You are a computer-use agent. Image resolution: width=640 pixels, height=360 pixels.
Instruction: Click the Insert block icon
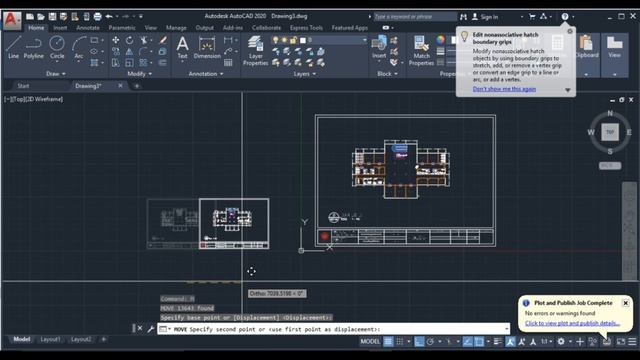(379, 47)
